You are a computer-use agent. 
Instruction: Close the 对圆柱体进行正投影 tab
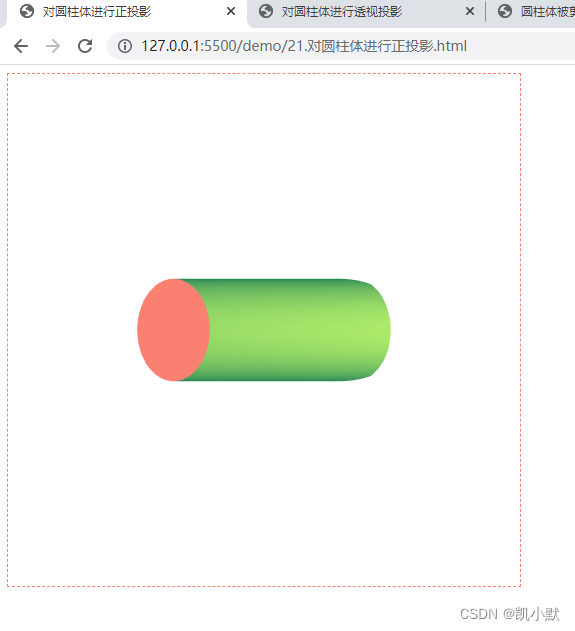point(231,12)
